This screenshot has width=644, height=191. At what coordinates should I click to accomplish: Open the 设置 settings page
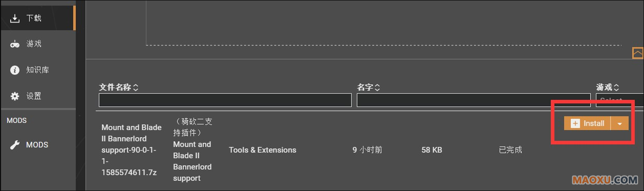[x=38, y=96]
